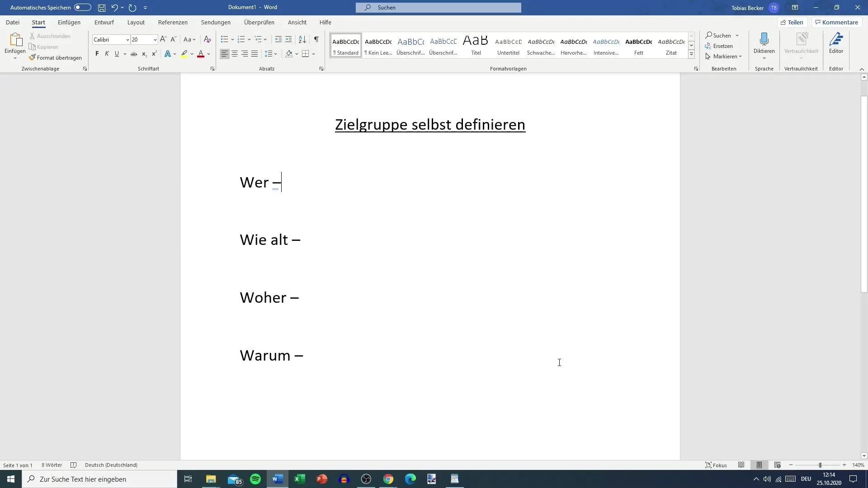The height and width of the screenshot is (488, 868).
Task: Apply subscript formatting
Action: 144,54
